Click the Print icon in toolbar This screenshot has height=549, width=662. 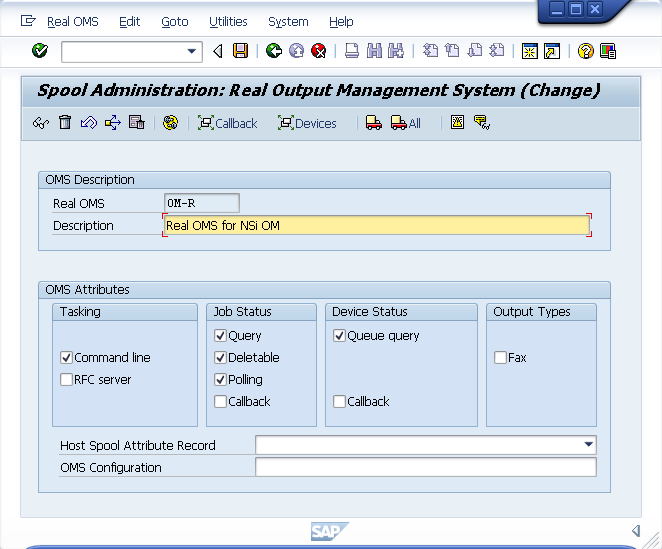click(x=352, y=51)
